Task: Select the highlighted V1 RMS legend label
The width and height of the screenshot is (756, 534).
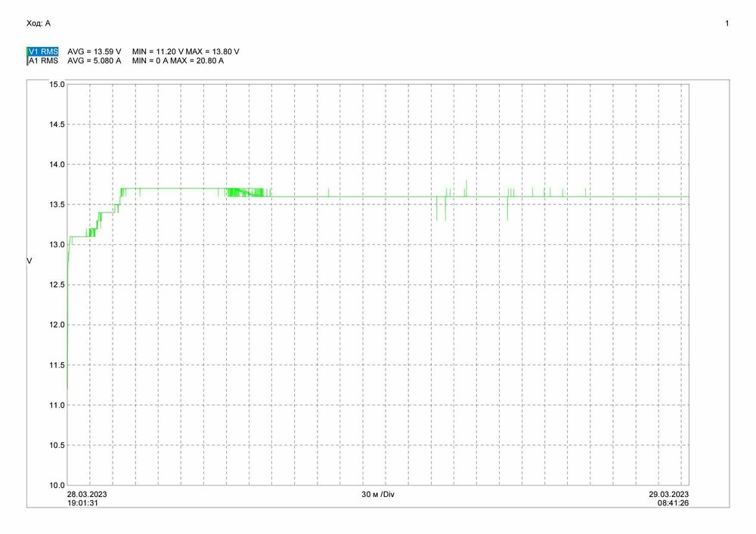Action: click(43, 51)
